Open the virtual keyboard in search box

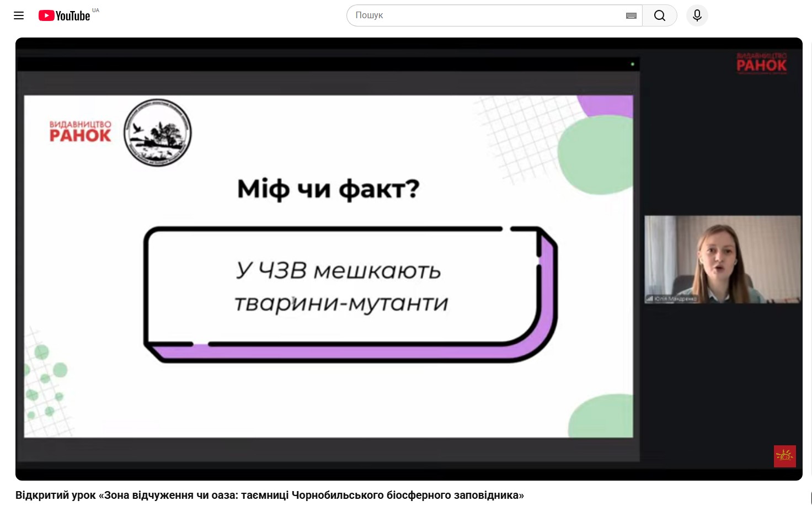click(x=631, y=16)
